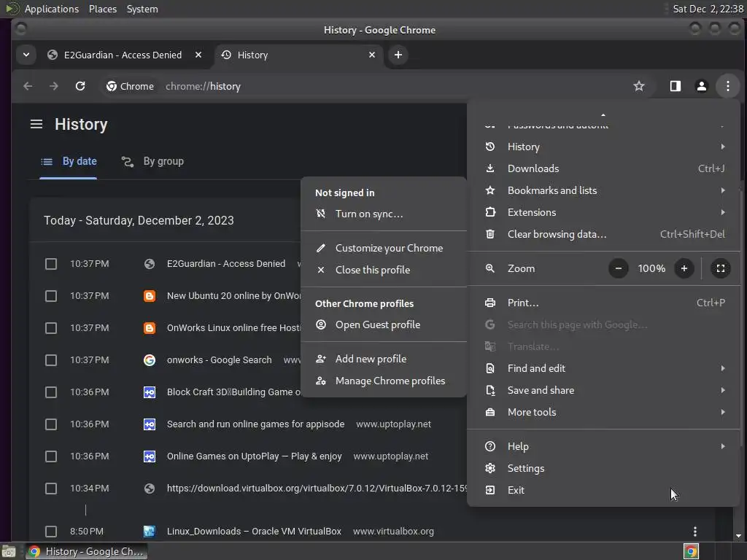Image resolution: width=747 pixels, height=560 pixels.
Task: Choose Clear browsing data in menu
Action: click(x=603, y=234)
